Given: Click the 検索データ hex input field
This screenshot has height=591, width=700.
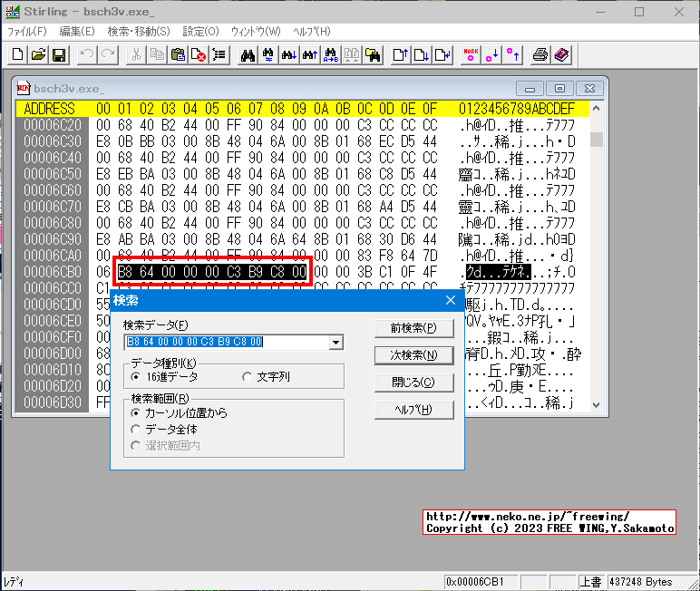Looking at the screenshot, I should pyautogui.click(x=227, y=343).
